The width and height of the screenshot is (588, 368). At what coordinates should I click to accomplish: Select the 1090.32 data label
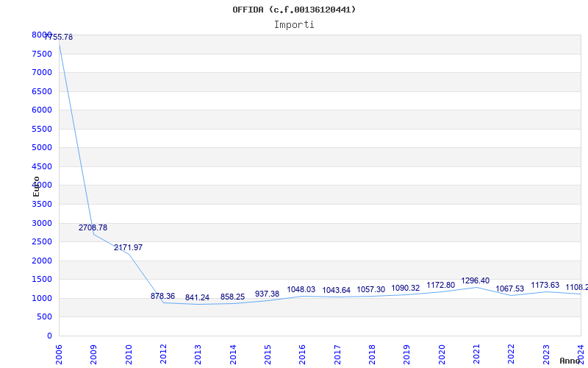tap(406, 288)
